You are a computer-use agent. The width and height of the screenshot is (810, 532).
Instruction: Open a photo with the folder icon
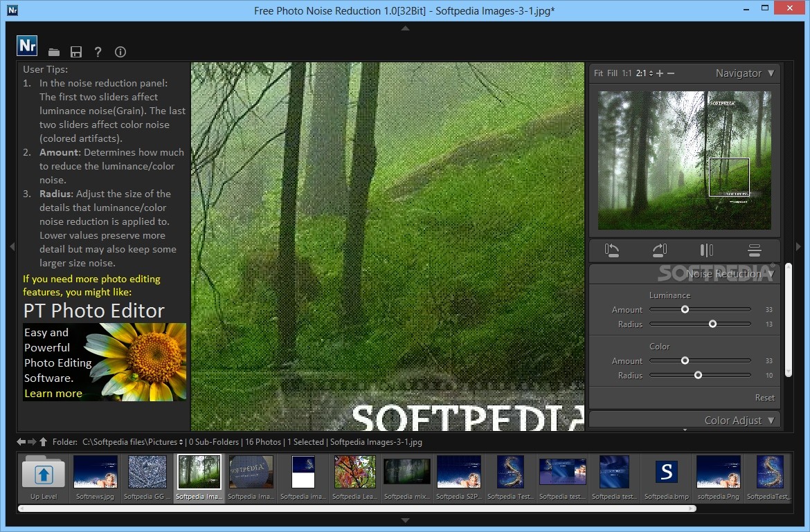coord(54,52)
